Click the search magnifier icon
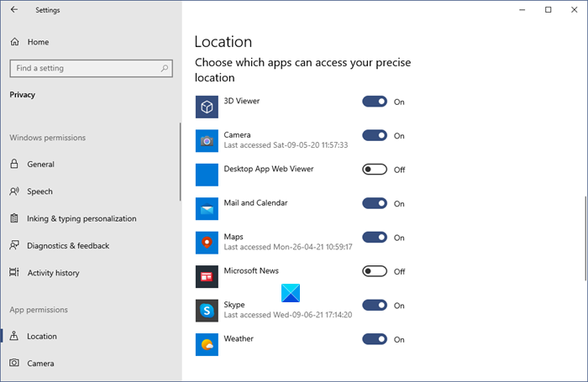588x382 pixels. coord(165,68)
